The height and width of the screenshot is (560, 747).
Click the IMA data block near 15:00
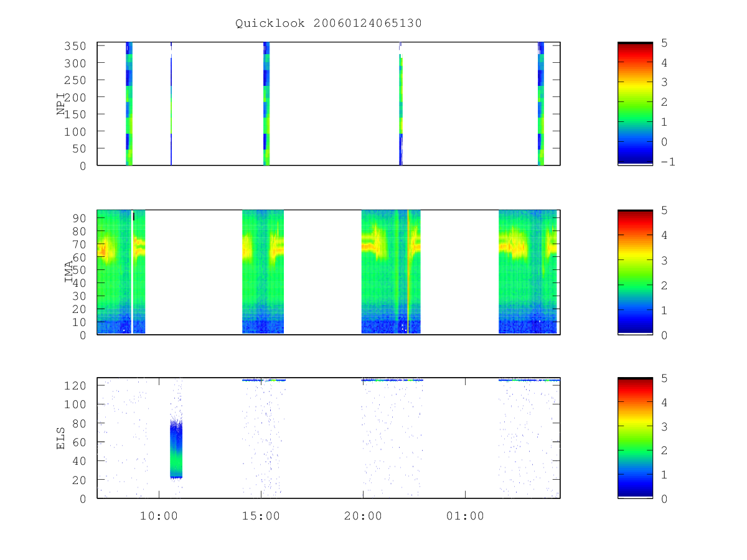coord(263,272)
